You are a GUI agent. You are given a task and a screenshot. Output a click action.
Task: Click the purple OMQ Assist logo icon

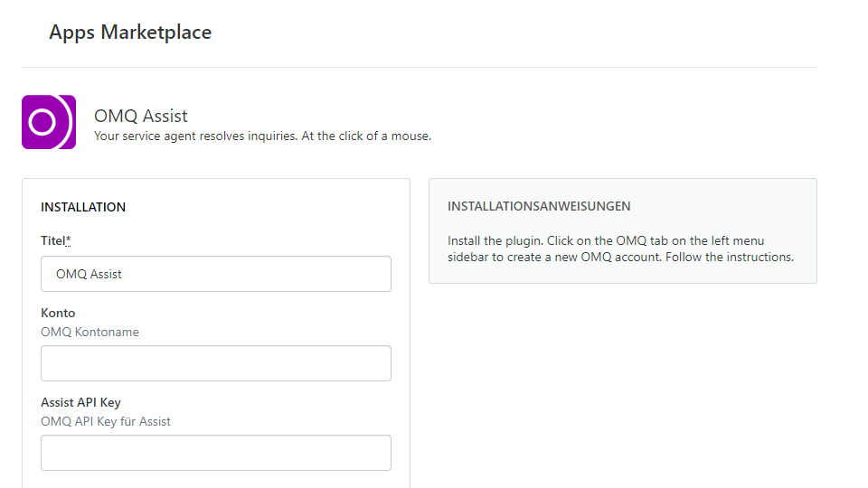49,122
